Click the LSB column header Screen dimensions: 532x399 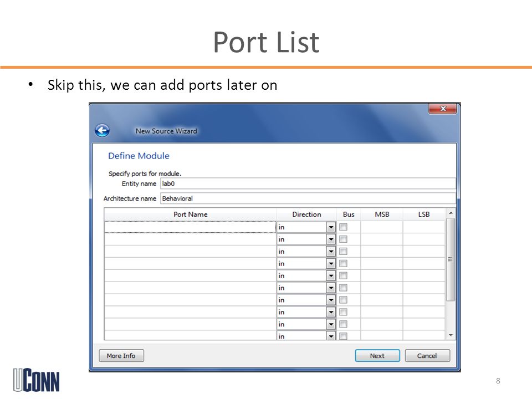[424, 214]
